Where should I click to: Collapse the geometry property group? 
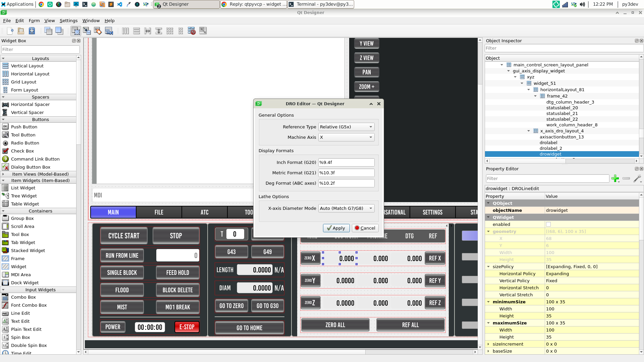click(x=488, y=232)
